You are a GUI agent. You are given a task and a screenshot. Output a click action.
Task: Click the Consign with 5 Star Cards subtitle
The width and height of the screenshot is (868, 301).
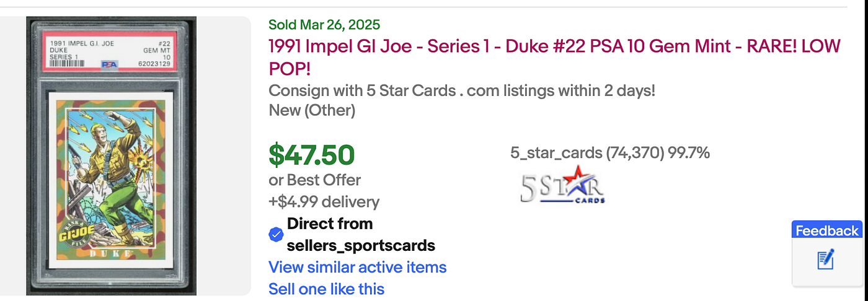(462, 90)
